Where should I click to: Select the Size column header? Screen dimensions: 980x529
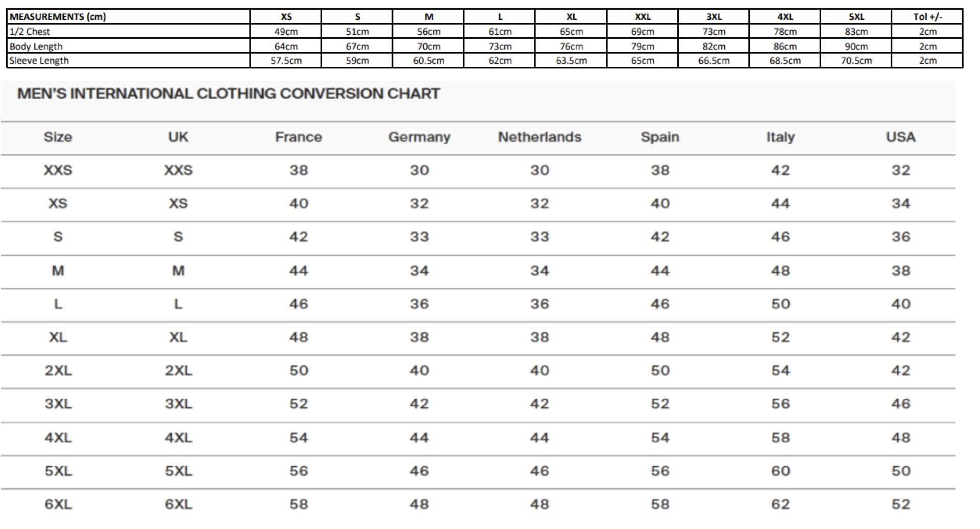58,137
